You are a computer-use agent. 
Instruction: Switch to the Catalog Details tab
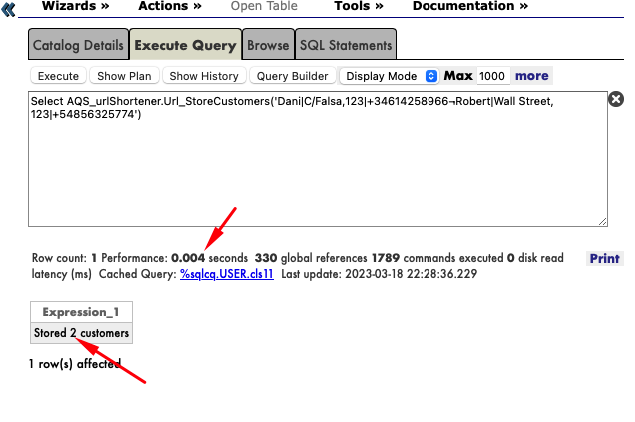(78, 45)
